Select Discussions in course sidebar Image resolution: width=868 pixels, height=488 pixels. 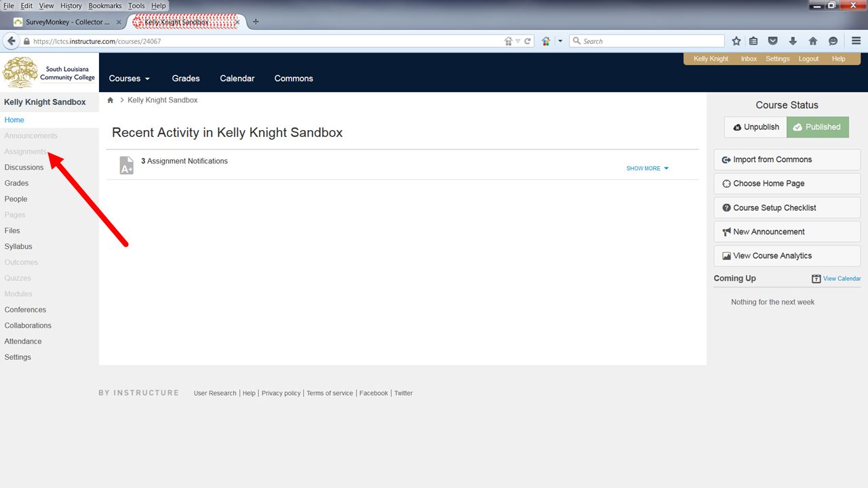[x=24, y=167]
